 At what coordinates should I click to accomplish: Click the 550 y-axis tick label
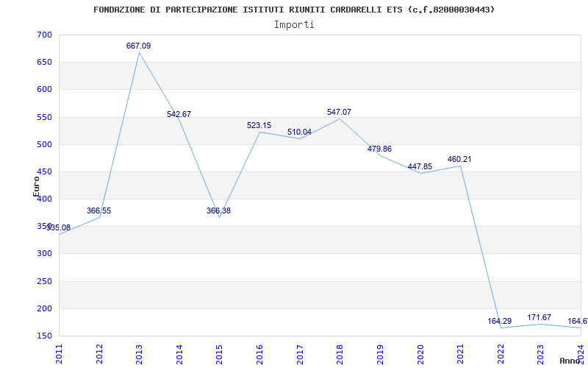[44, 117]
